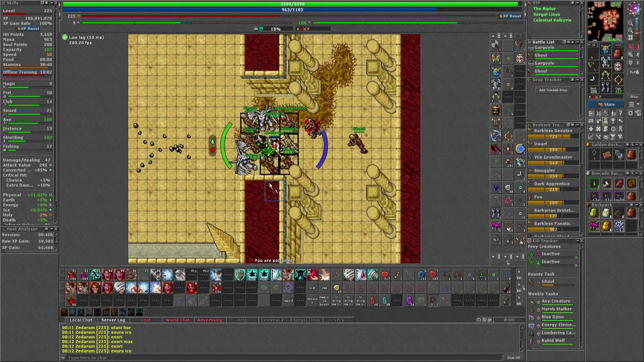Click the blue mana bar showing 963/1183
The image size is (644, 362).
[x=292, y=10]
